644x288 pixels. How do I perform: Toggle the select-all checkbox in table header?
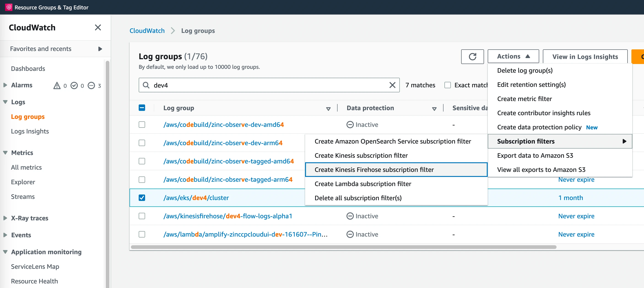142,108
